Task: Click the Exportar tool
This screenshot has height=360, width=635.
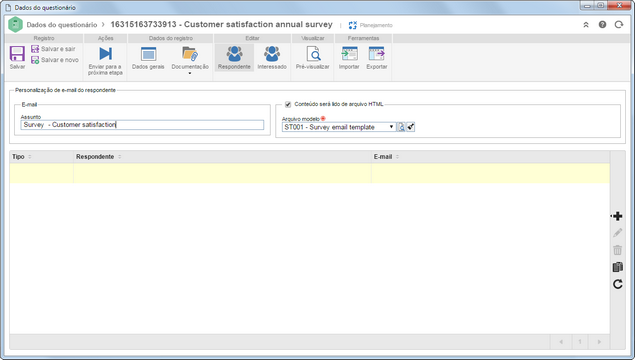Action: coord(377,58)
